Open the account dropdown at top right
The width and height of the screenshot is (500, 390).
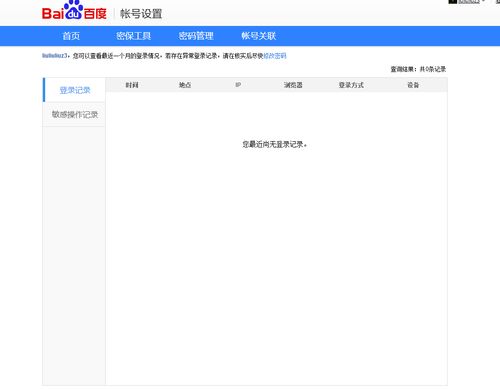(x=467, y=1)
